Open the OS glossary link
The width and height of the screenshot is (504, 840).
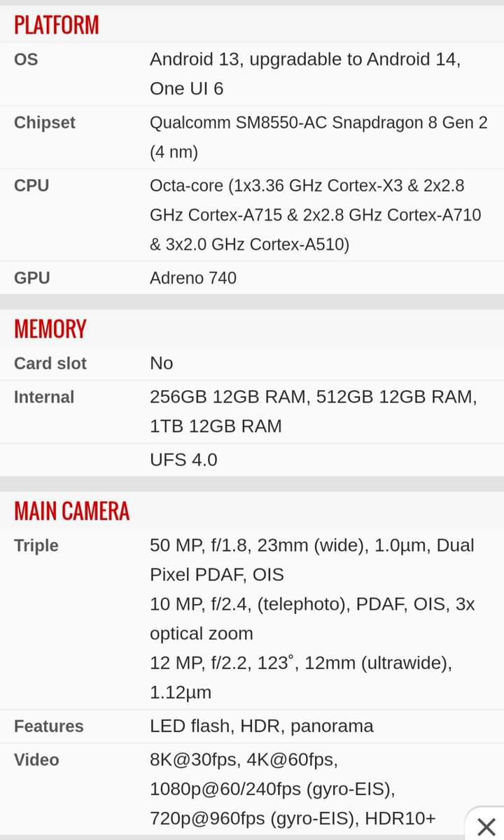[26, 59]
